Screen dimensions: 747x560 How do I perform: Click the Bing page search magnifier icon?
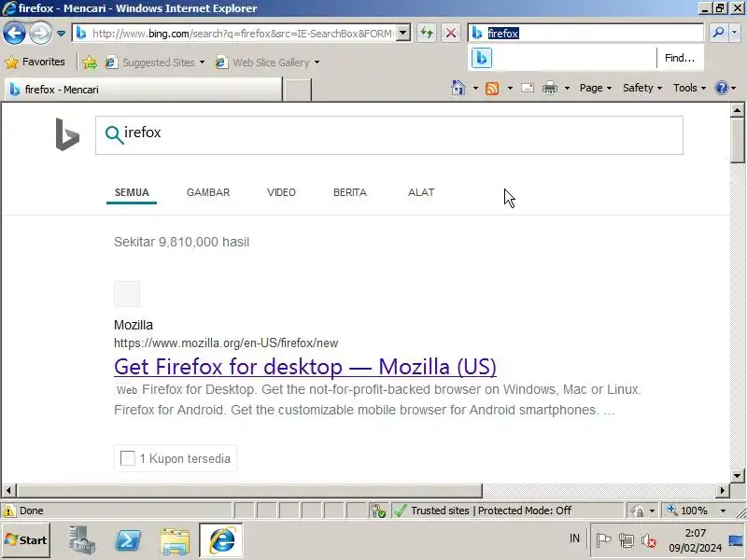[114, 134]
